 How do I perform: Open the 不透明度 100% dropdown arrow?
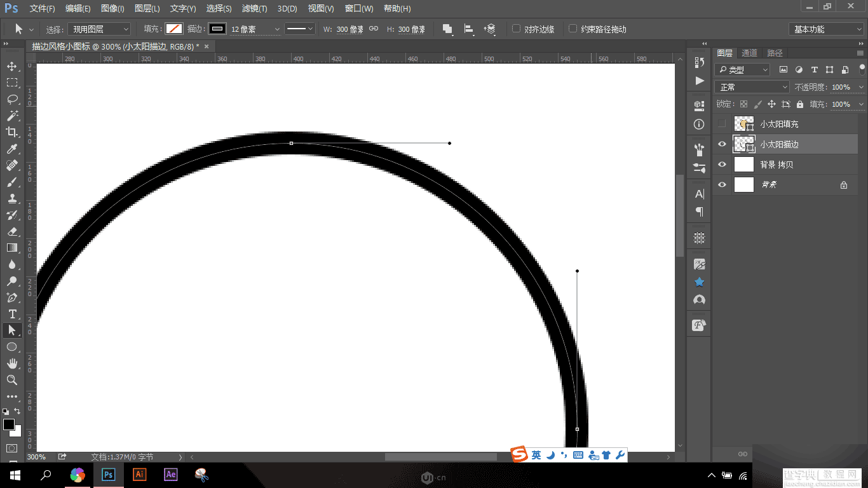tap(861, 87)
